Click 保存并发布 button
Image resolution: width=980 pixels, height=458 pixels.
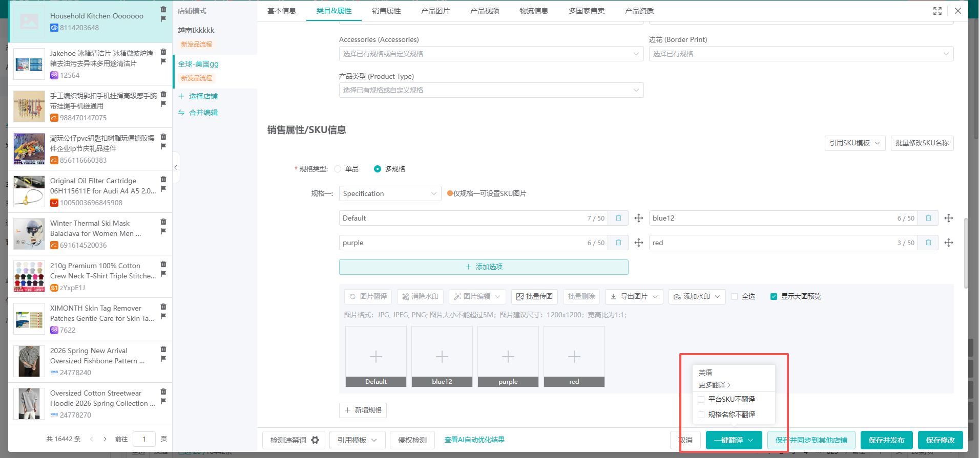tap(886, 440)
